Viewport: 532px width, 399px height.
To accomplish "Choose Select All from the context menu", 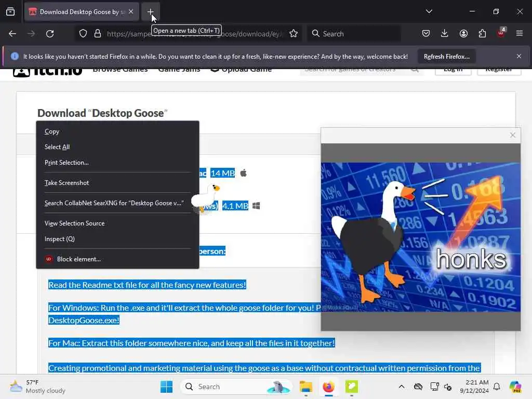I will point(117,147).
